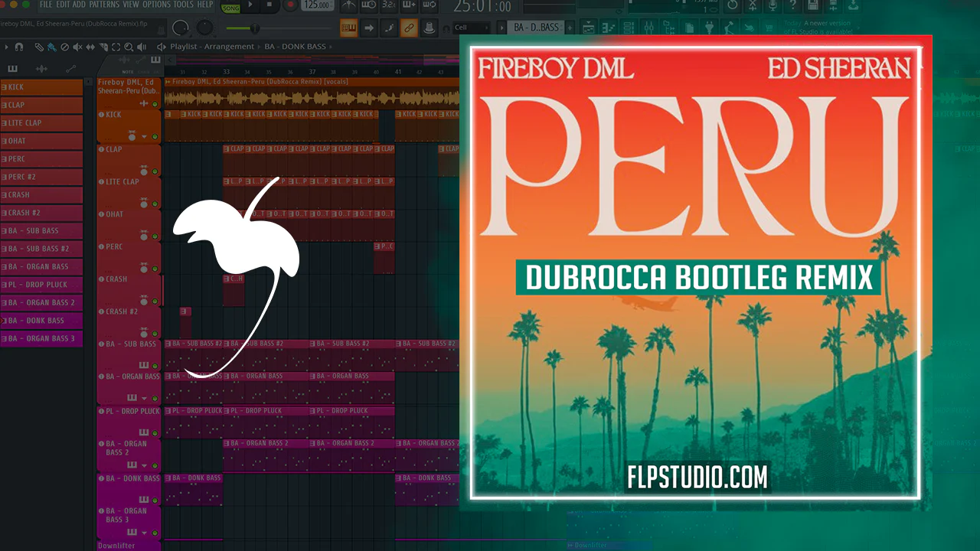Switch the SONG mode toggle
The height and width of the screenshot is (551, 980).
click(229, 7)
